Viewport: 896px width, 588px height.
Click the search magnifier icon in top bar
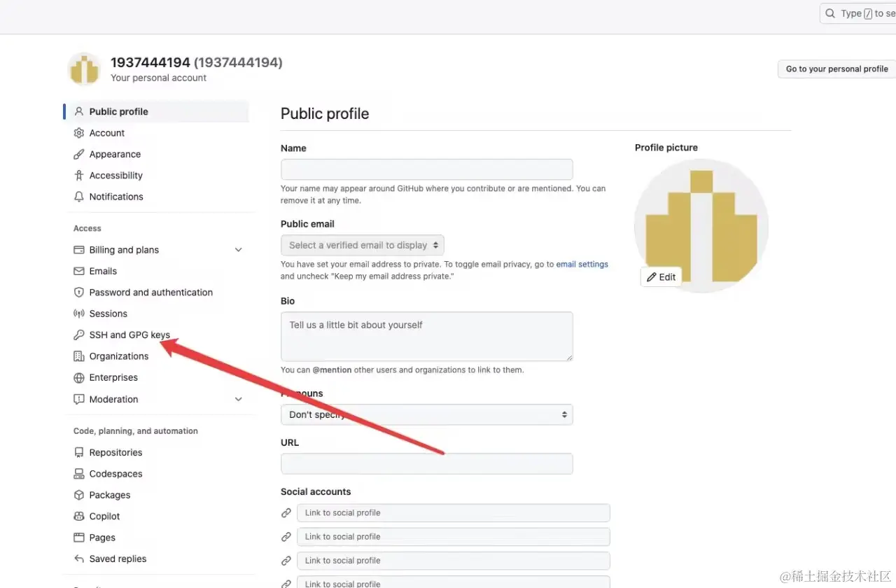[x=830, y=13]
